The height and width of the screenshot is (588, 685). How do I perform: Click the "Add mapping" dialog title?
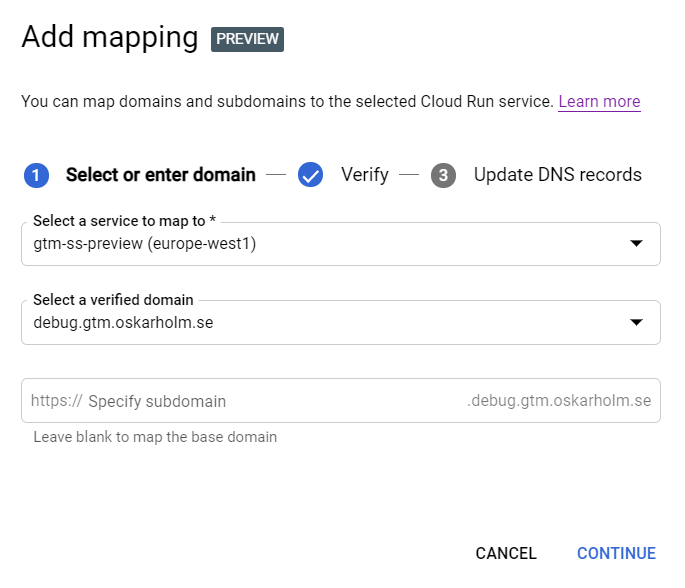[x=110, y=37]
